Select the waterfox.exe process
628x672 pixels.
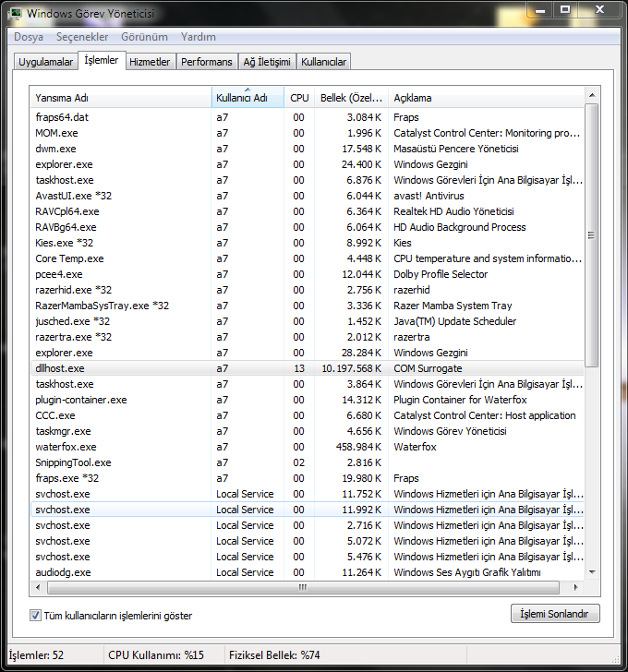click(x=307, y=447)
